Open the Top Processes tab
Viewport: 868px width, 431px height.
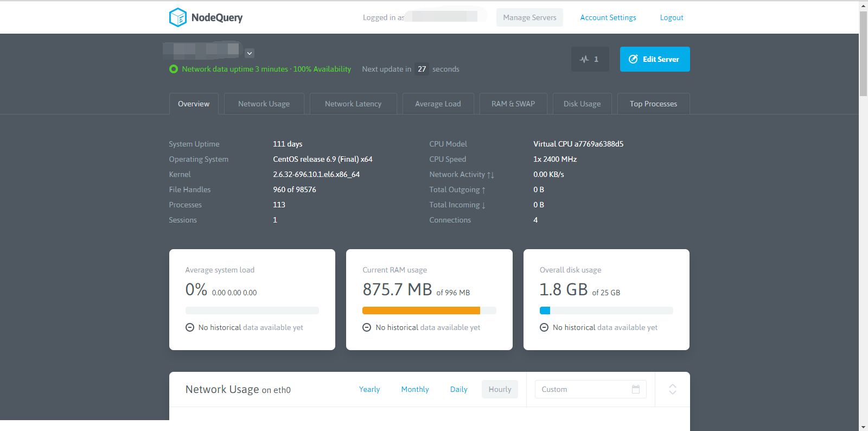point(653,104)
